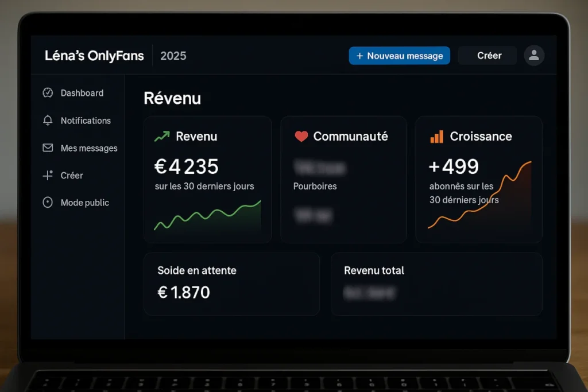Click the Soide en attente label

pyautogui.click(x=197, y=270)
